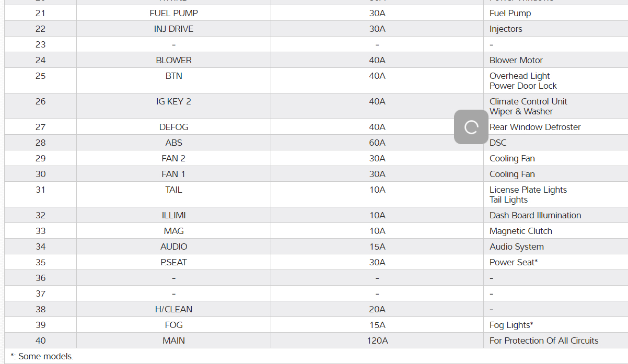Click the Overhead Light text
The width and height of the screenshot is (628, 364).
tap(519, 76)
